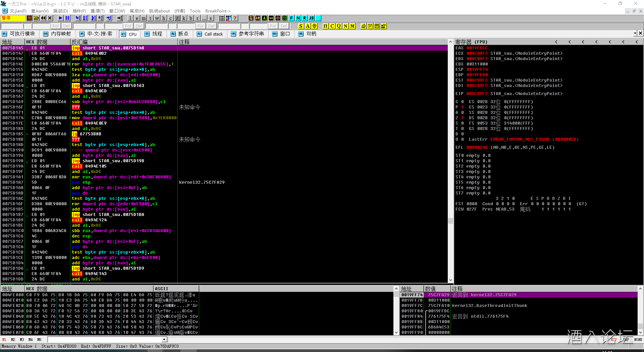This screenshot has width=644, height=352.
Task: Open the file using the folder icon
Action: 37,18
